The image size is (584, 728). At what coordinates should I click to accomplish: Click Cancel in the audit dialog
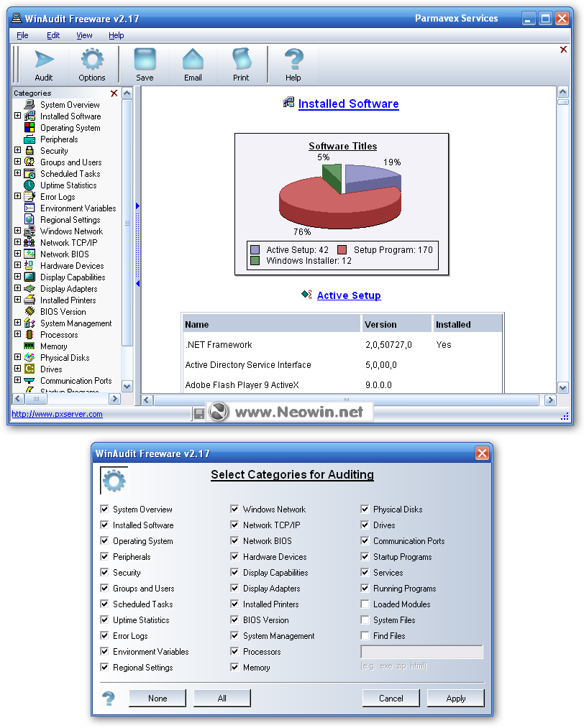[x=391, y=698]
